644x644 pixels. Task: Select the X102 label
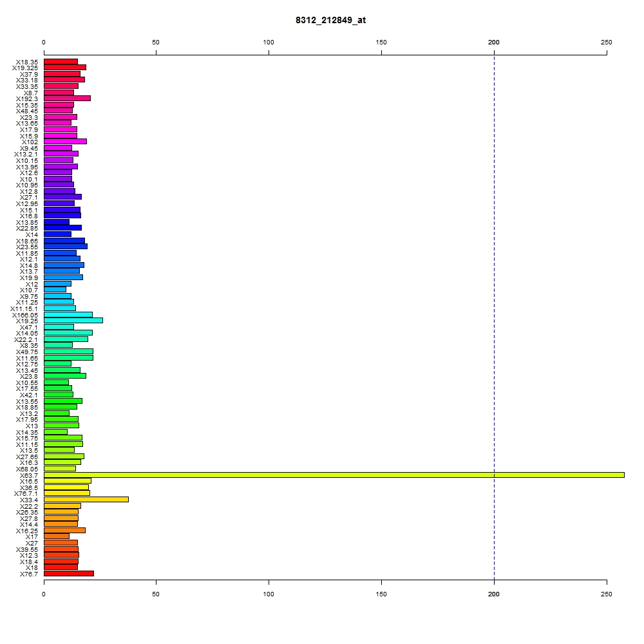click(x=30, y=142)
